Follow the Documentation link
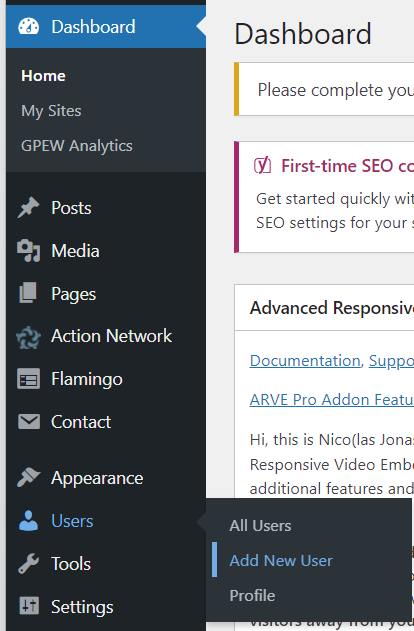Viewport: 414px width, 631px height. [x=305, y=361]
